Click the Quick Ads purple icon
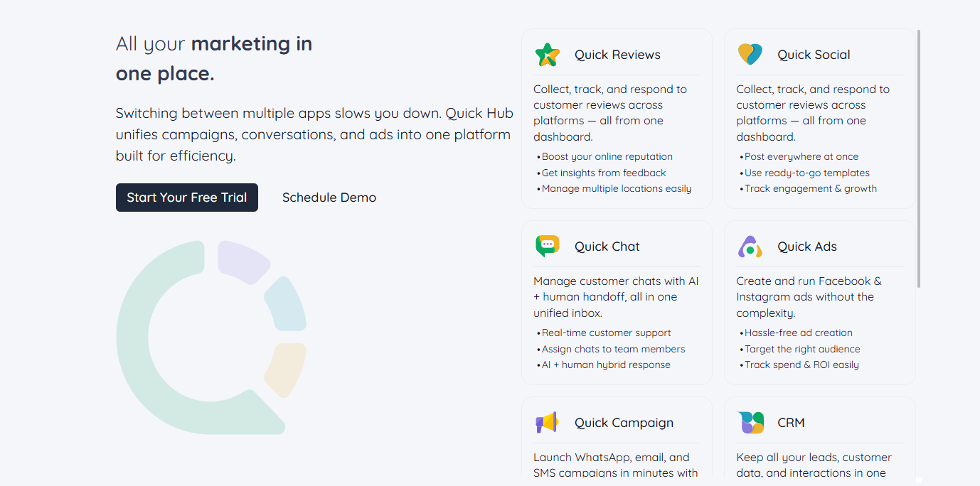The height and width of the screenshot is (486, 980). (x=750, y=247)
